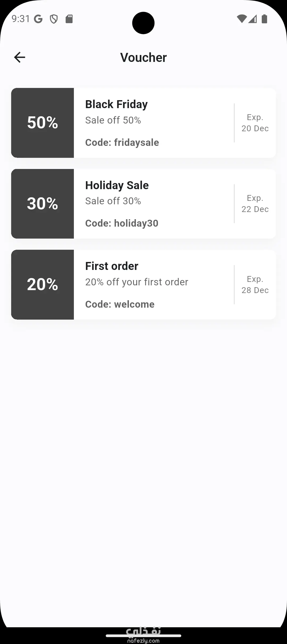This screenshot has height=644, width=287.
Task: Tap the 20% discount badge
Action: [x=43, y=285]
